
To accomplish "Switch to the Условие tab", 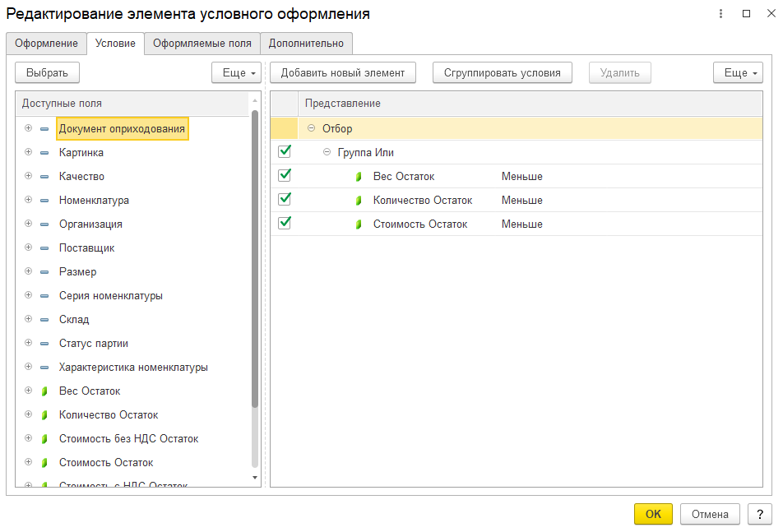I will coord(115,44).
